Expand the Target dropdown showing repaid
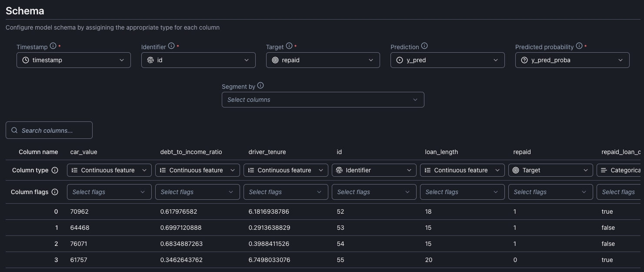 323,60
